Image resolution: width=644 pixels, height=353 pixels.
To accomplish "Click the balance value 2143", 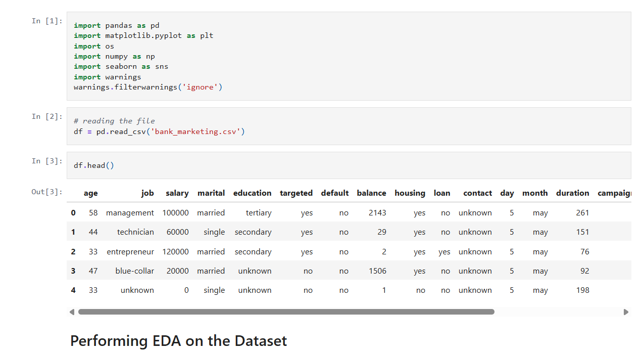I will pyautogui.click(x=377, y=213).
